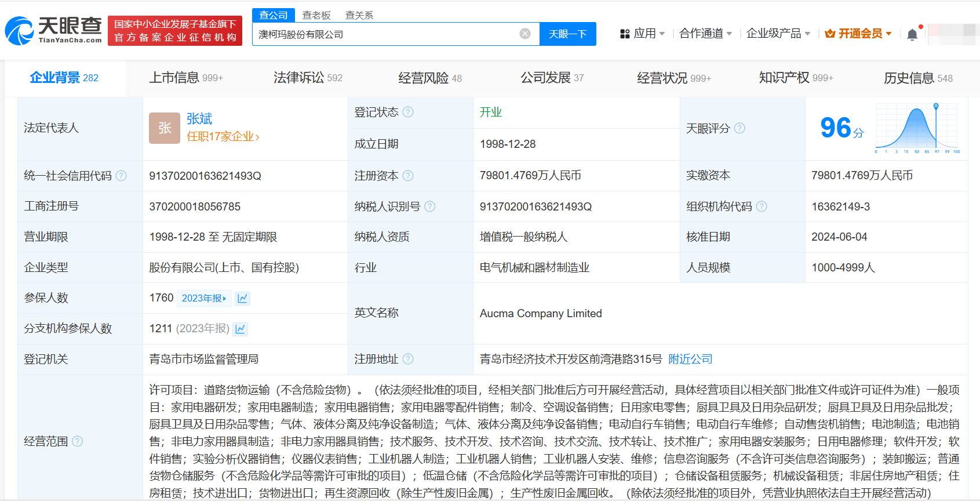The height and width of the screenshot is (501, 980).
Task: Expand the 合作通道 dropdown
Action: point(705,34)
